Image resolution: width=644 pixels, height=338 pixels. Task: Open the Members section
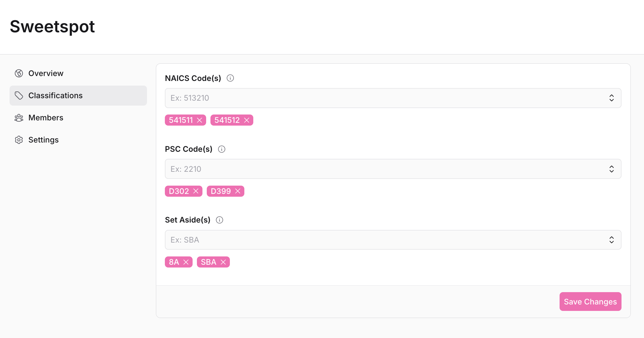click(x=46, y=118)
